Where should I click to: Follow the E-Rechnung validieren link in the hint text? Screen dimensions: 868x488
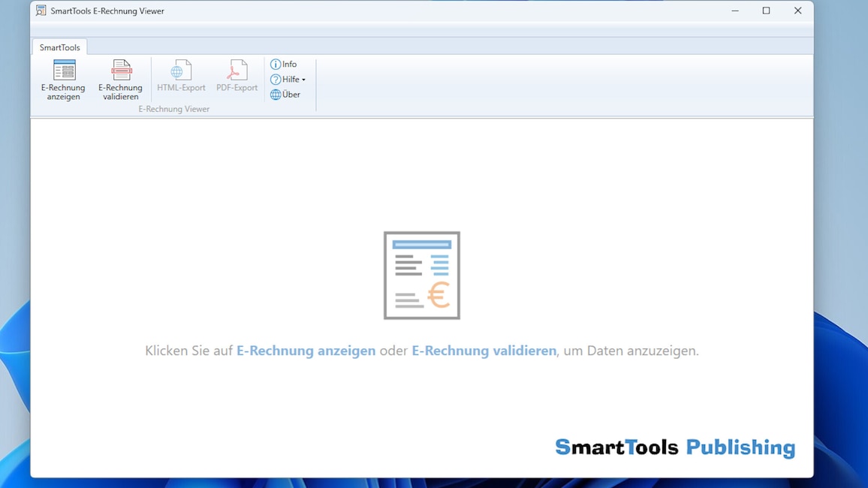coord(484,350)
